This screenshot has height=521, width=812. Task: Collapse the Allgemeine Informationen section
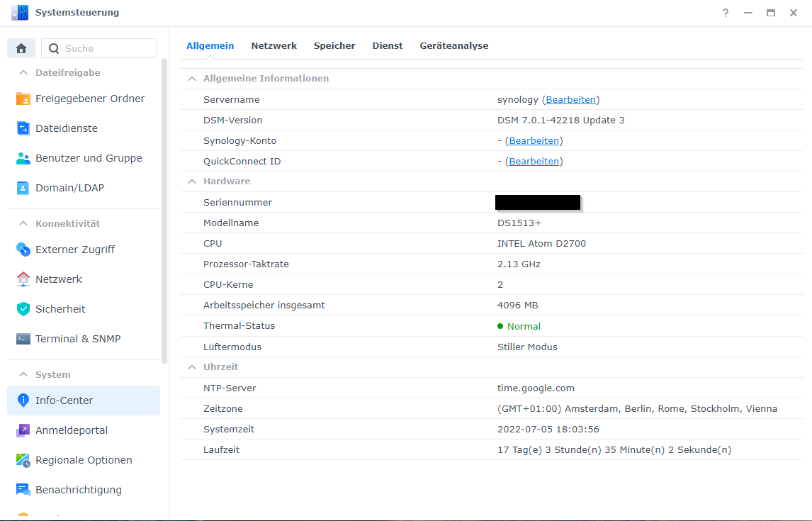click(x=192, y=78)
